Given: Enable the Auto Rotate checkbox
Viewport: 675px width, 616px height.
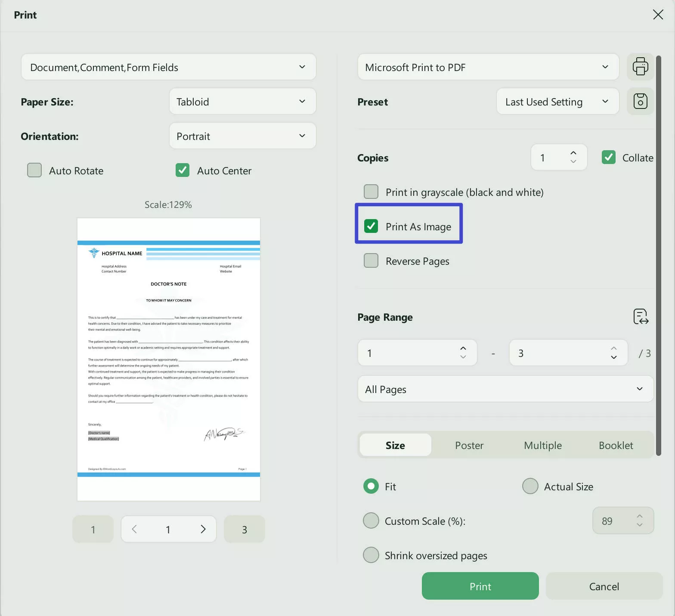Looking at the screenshot, I should (x=34, y=170).
